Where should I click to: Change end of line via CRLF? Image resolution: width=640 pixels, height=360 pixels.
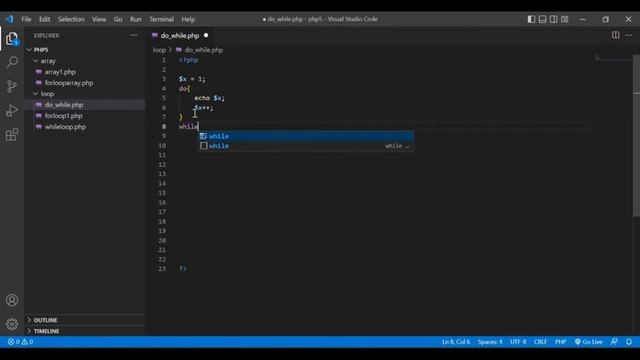click(x=540, y=342)
